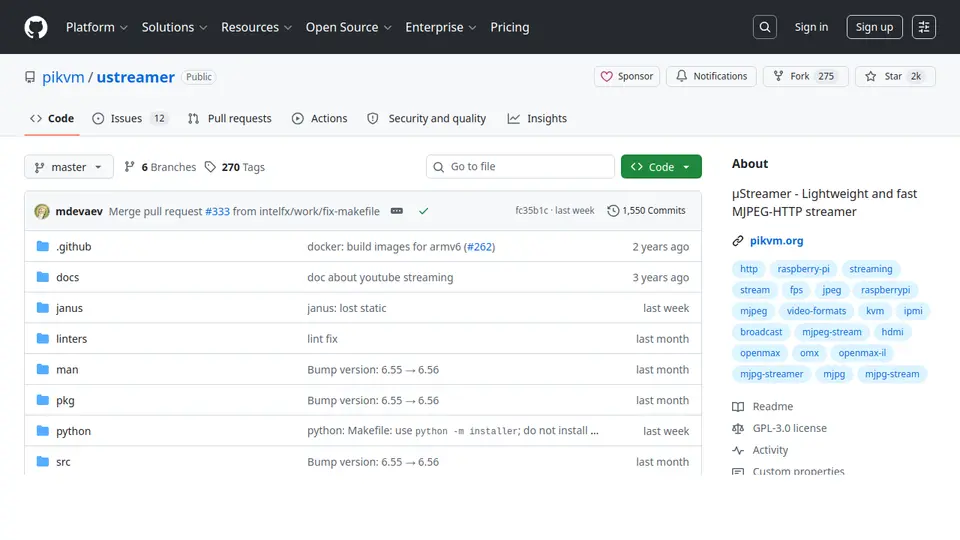Open the search magnifier icon
The height and width of the screenshot is (540, 960).
click(x=765, y=27)
